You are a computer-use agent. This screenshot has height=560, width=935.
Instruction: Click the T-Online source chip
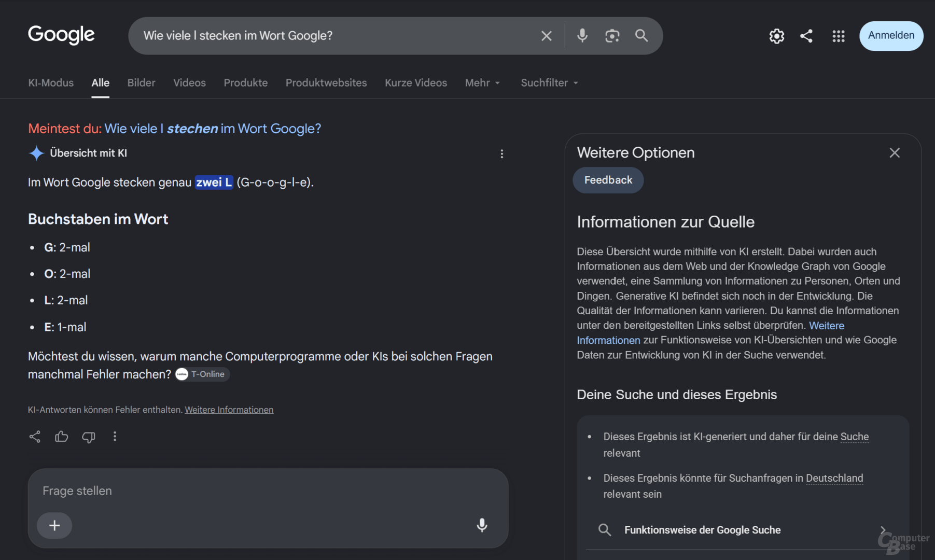click(202, 374)
